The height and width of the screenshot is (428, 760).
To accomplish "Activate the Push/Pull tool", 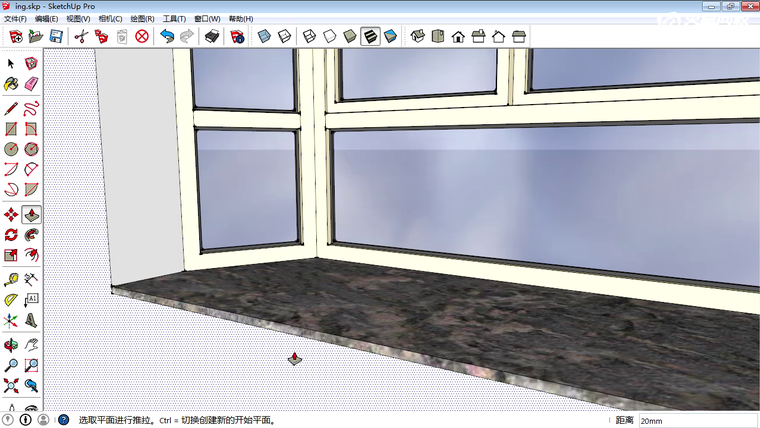I will [32, 214].
